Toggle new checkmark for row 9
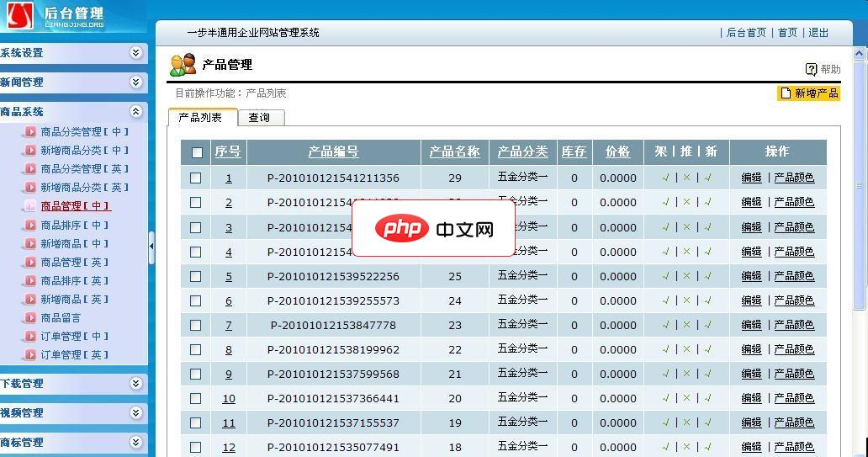The image size is (868, 457). pyautogui.click(x=708, y=374)
